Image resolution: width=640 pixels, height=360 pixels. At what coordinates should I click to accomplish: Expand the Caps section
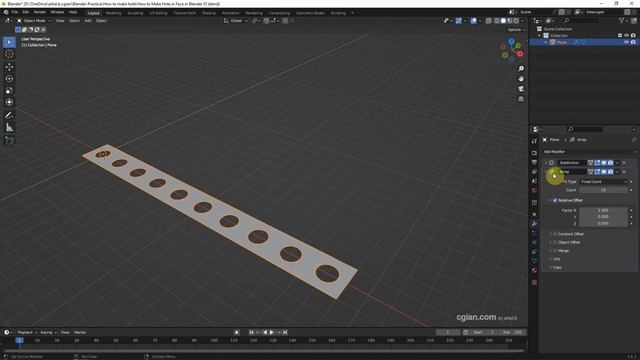pos(550,267)
